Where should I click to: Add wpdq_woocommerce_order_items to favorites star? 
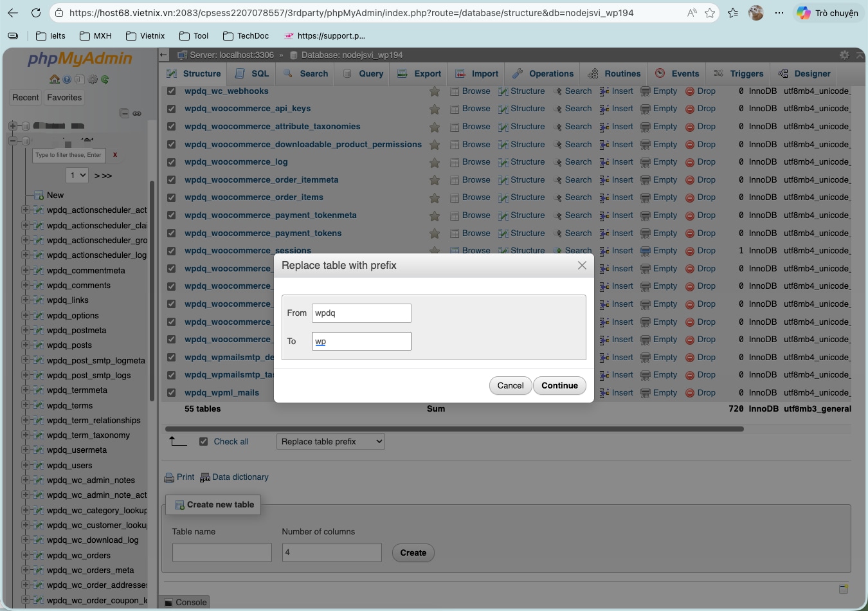(x=435, y=198)
